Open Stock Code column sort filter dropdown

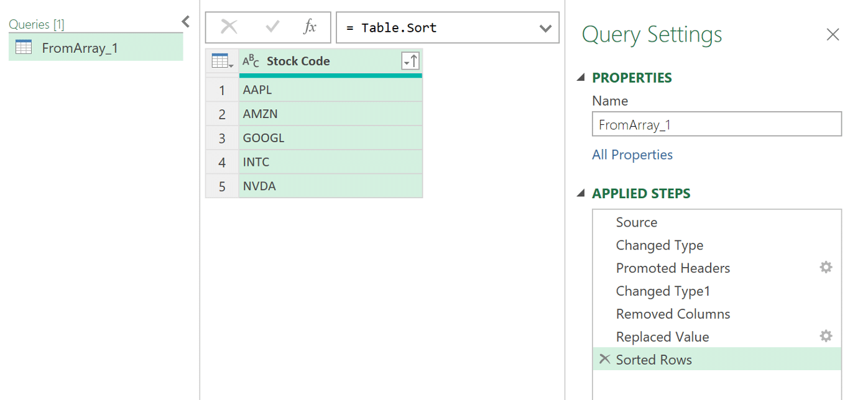tap(410, 61)
